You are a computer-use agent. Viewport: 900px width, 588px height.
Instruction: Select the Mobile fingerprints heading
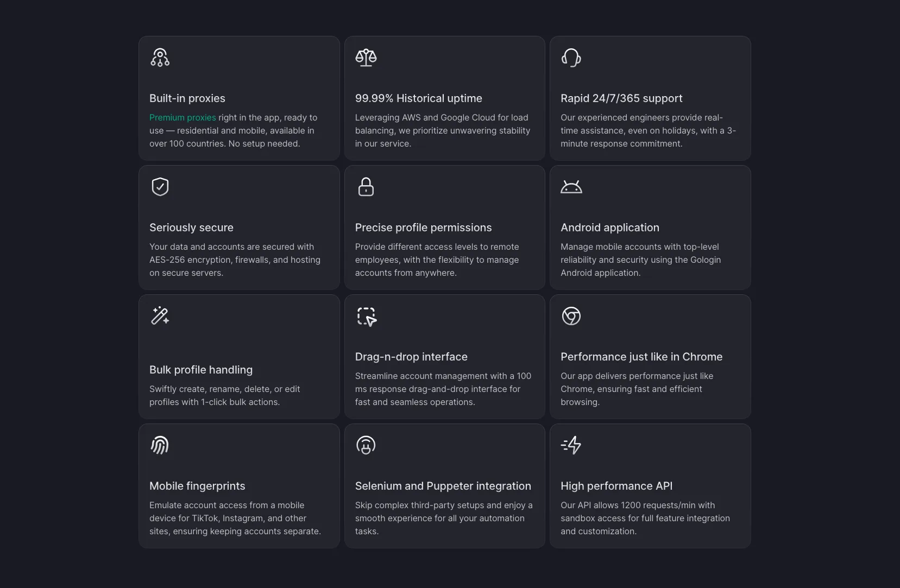(197, 486)
